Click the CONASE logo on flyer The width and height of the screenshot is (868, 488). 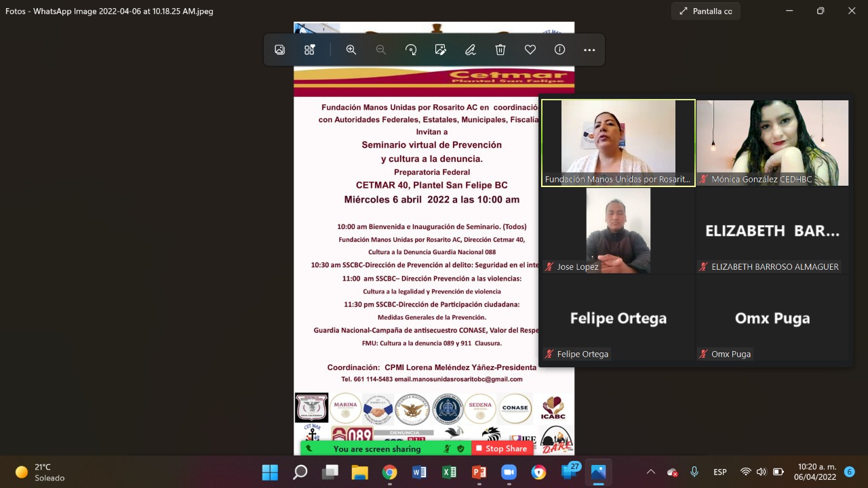515,409
